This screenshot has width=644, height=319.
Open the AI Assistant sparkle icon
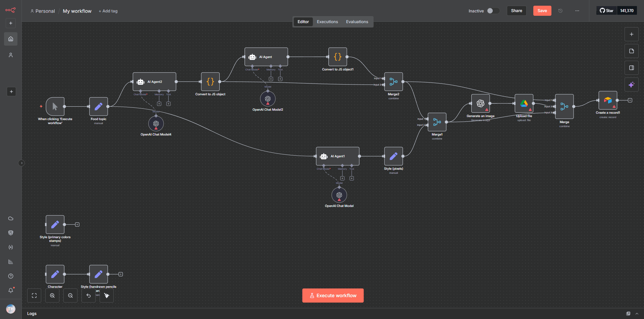(632, 84)
